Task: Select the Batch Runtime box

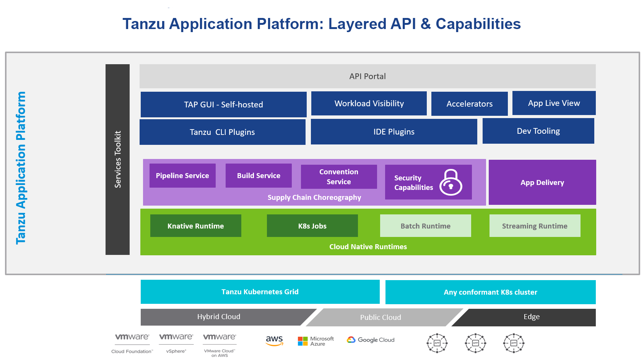Action: point(426,226)
